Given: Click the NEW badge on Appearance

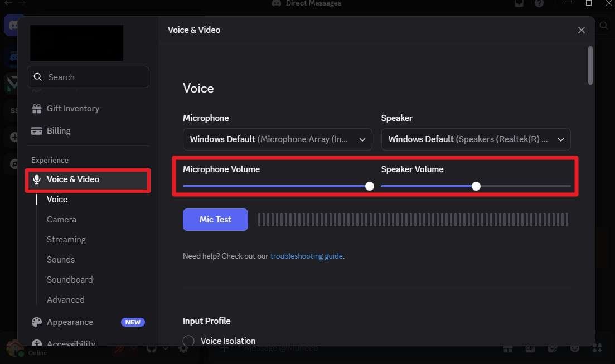Looking at the screenshot, I should click(133, 322).
